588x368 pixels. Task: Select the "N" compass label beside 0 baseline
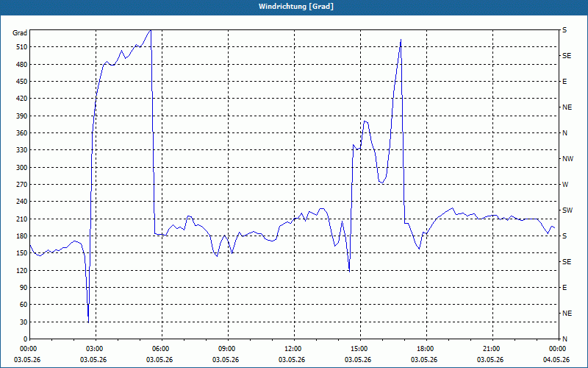(x=565, y=339)
